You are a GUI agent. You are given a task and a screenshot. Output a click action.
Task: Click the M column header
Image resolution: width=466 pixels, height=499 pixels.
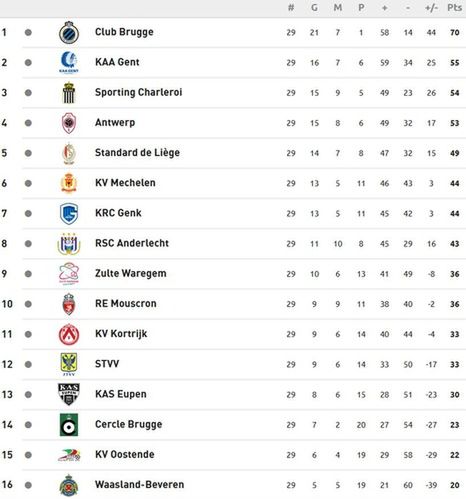(338, 7)
